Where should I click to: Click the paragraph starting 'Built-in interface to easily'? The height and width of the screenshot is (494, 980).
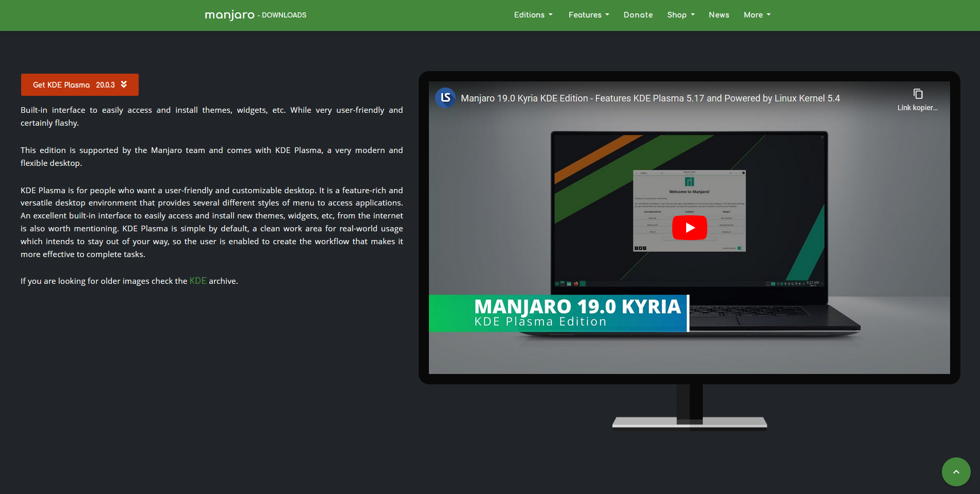pyautogui.click(x=212, y=116)
